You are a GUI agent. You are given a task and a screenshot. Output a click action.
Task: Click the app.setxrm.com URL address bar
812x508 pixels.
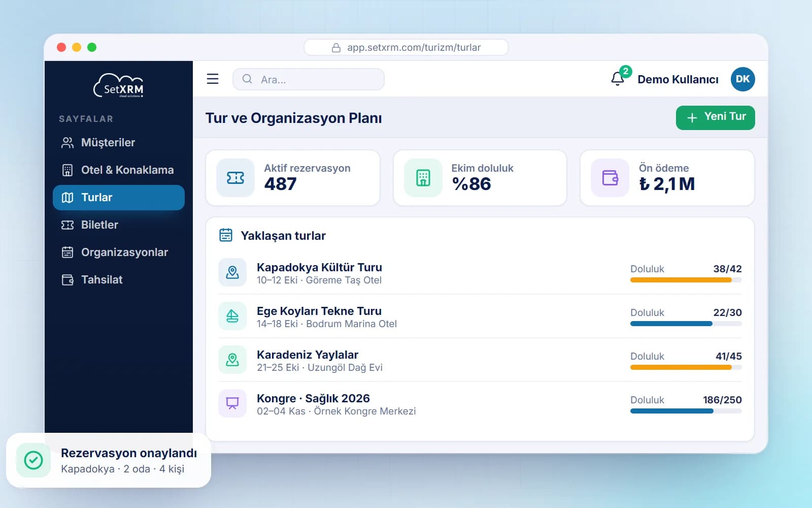point(406,47)
